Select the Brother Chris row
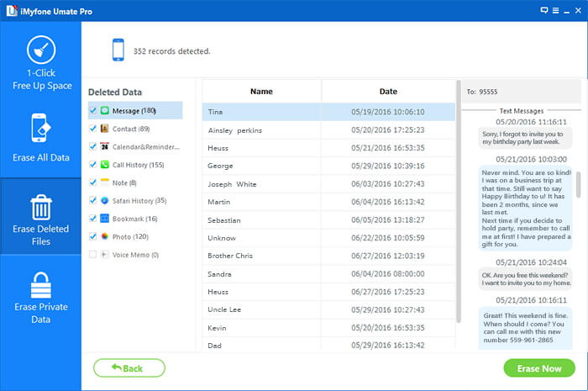 click(x=328, y=256)
